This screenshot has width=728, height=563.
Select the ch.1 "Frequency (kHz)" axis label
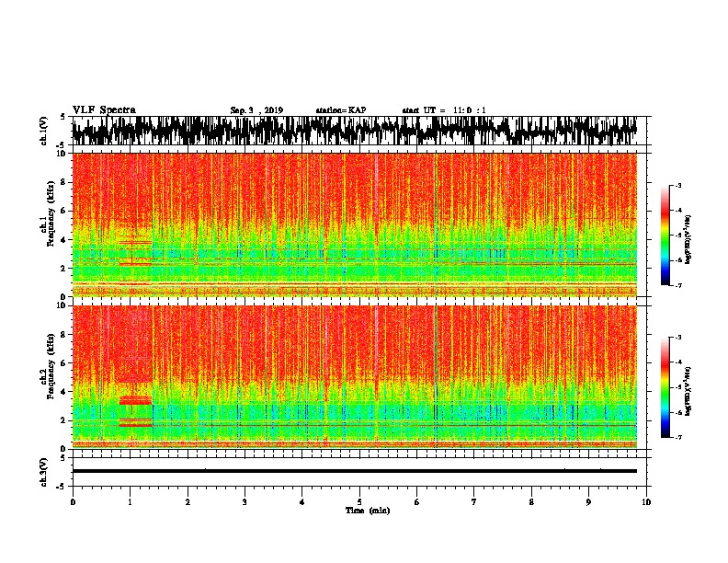pyautogui.click(x=51, y=213)
